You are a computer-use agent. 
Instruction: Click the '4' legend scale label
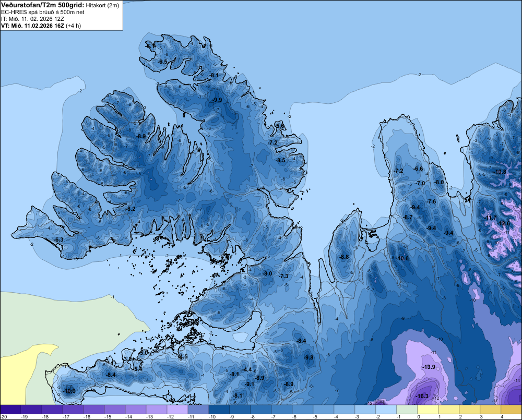(x=502, y=417)
